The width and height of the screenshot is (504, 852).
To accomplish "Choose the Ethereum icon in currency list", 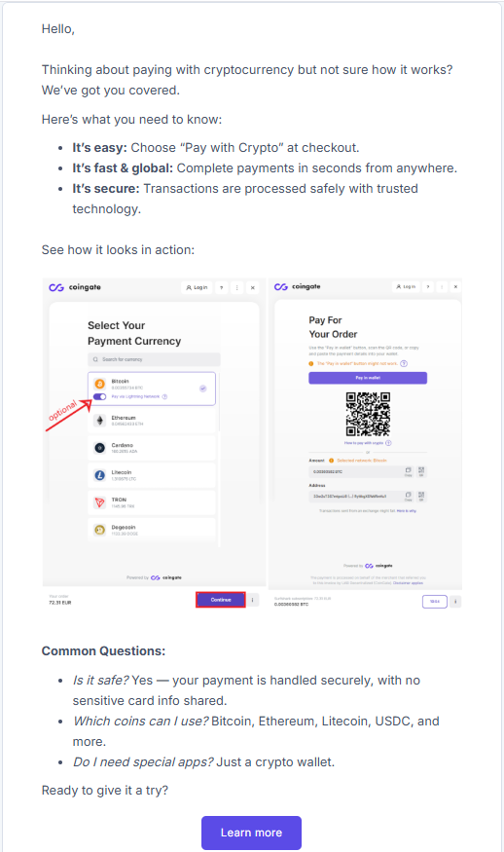I will pos(99,420).
